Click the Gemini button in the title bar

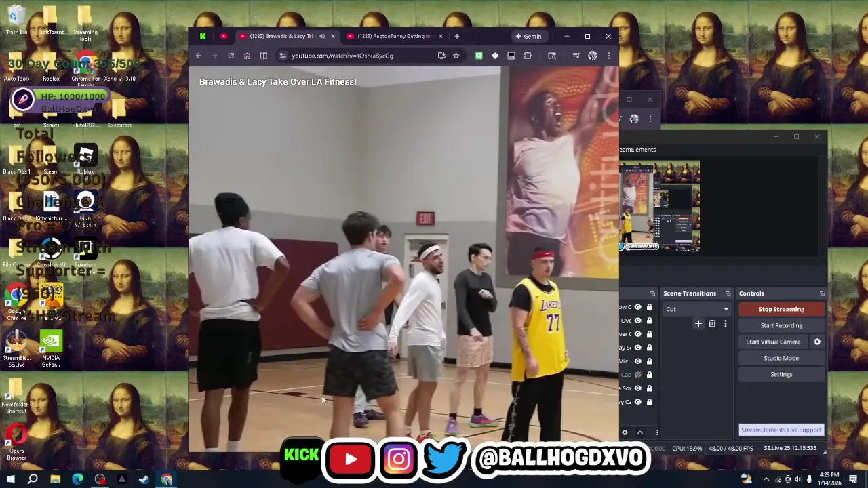pyautogui.click(x=529, y=36)
